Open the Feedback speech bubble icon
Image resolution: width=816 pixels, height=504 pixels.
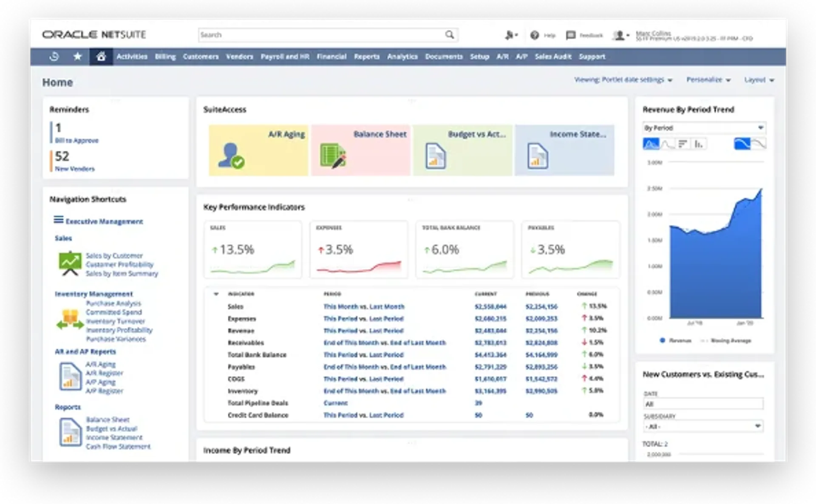pyautogui.click(x=570, y=35)
